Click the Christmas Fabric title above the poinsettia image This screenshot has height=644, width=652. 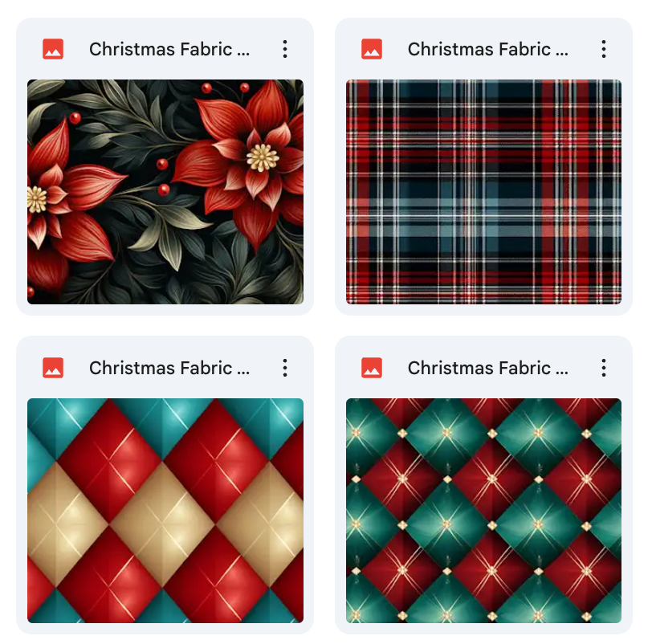169,49
